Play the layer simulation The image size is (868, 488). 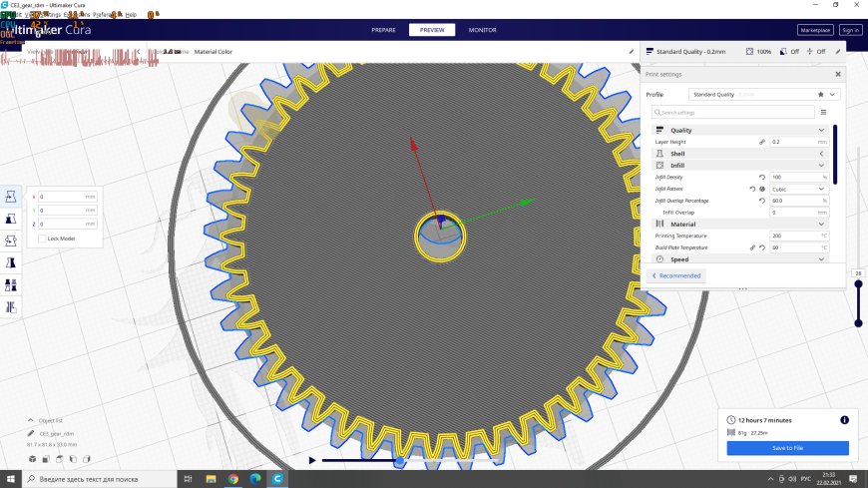[312, 460]
